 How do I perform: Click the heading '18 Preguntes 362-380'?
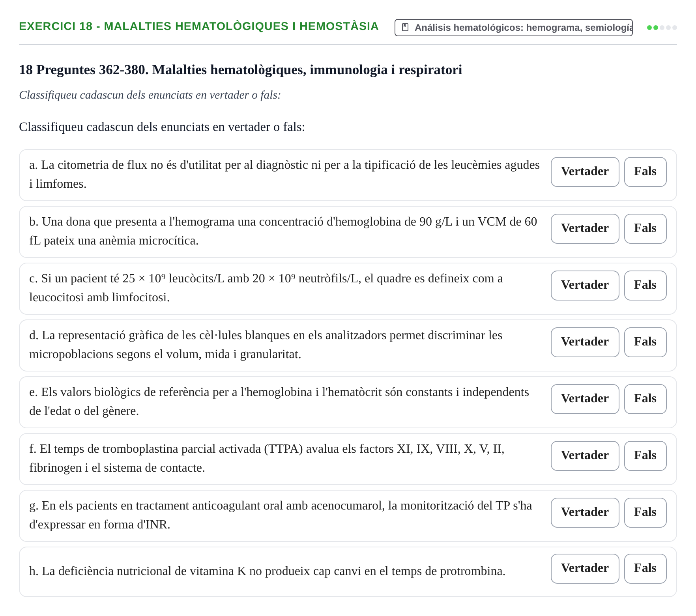241,70
